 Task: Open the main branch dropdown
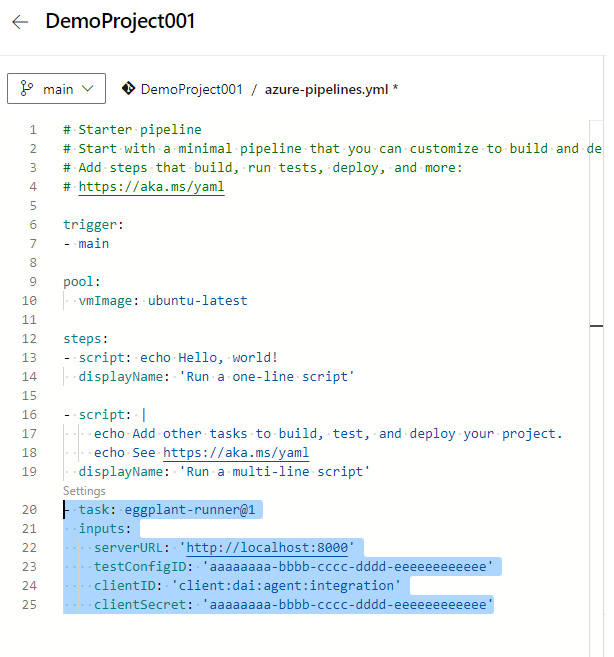(56, 88)
